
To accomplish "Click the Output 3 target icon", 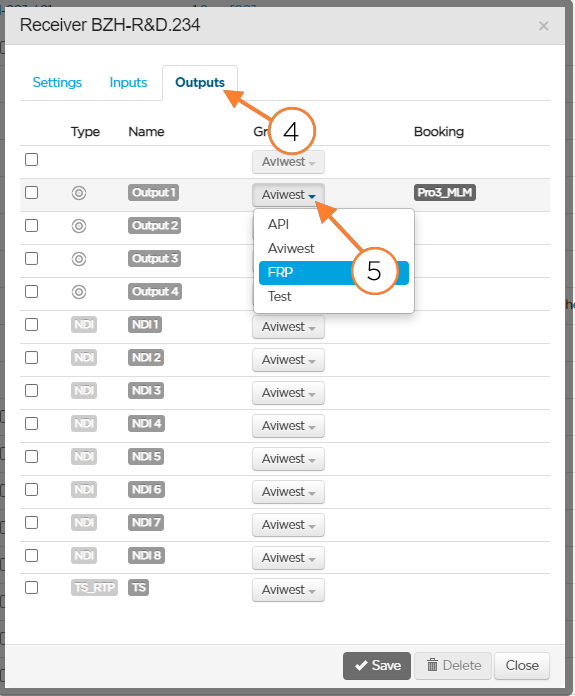I will pos(79,259).
